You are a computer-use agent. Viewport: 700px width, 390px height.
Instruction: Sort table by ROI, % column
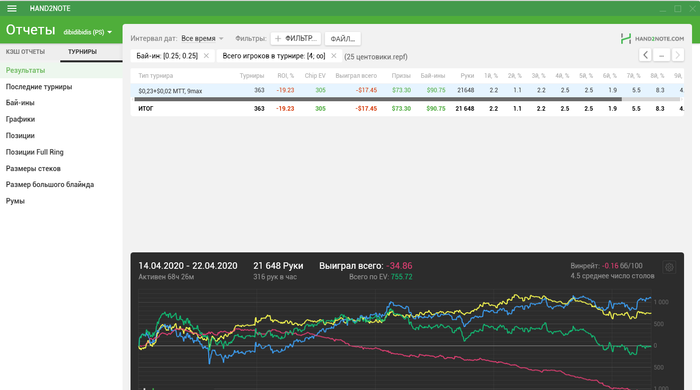[x=286, y=76]
